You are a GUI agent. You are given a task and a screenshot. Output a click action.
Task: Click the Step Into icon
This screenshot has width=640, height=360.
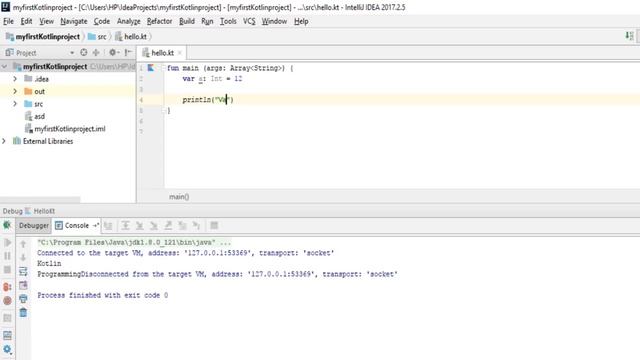[140, 225]
